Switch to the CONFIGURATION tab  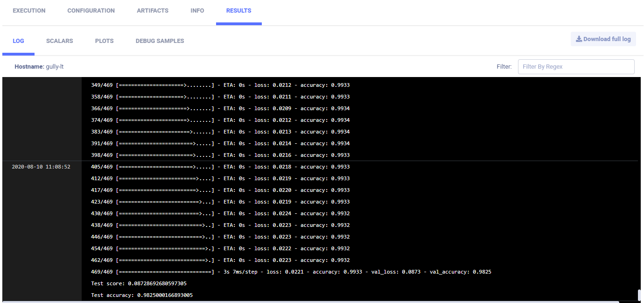point(91,11)
